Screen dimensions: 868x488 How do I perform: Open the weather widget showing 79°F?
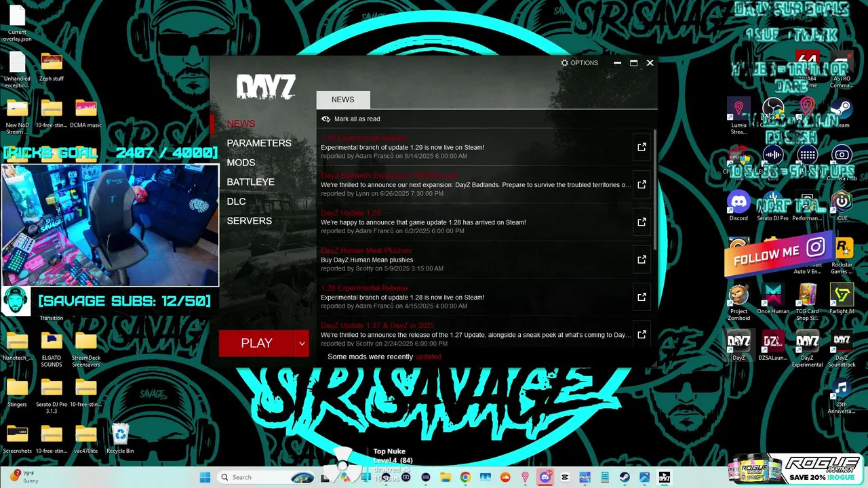(x=24, y=476)
